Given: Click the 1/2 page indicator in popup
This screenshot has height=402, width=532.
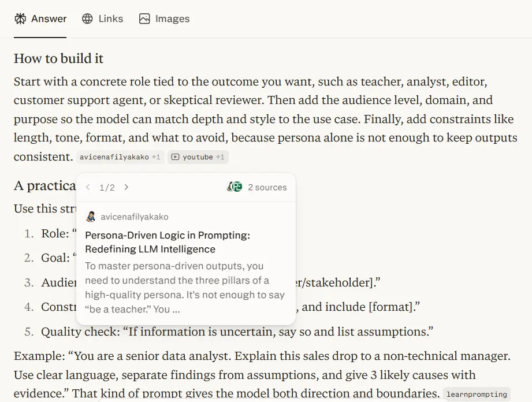Looking at the screenshot, I should [x=107, y=187].
